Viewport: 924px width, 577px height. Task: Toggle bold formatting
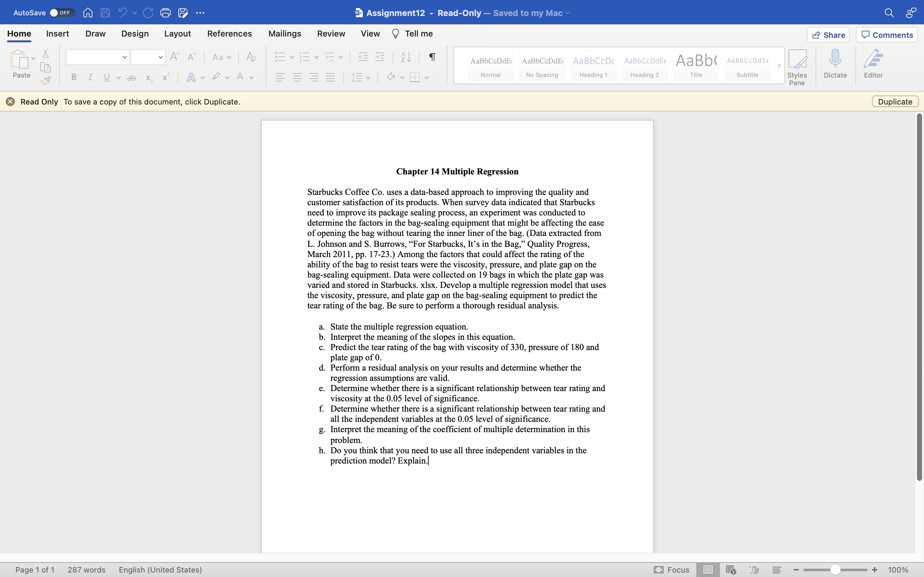pos(73,78)
